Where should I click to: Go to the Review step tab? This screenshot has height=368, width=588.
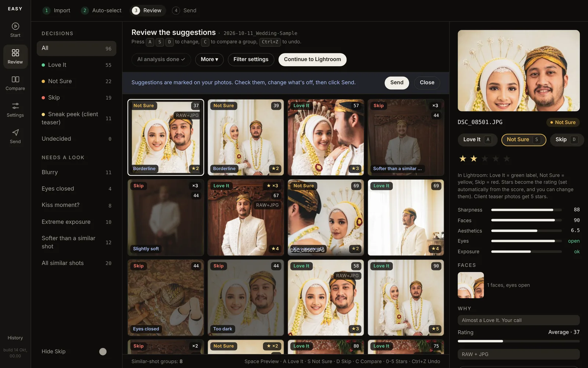click(147, 10)
